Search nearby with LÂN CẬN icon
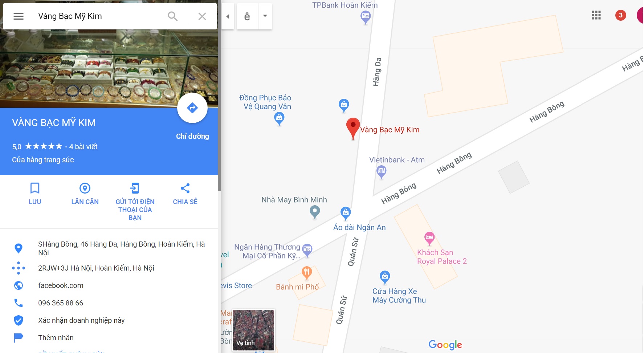 pos(85,188)
